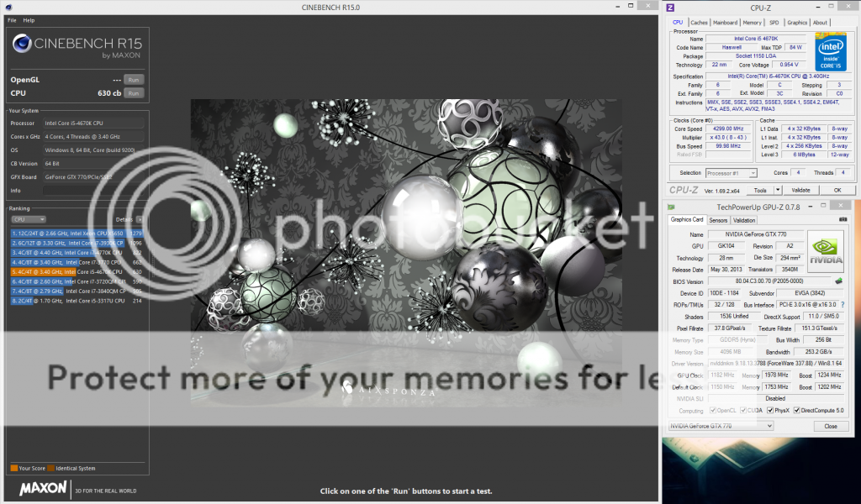
Task: Open the File menu in Cinebench
Action: pos(12,19)
